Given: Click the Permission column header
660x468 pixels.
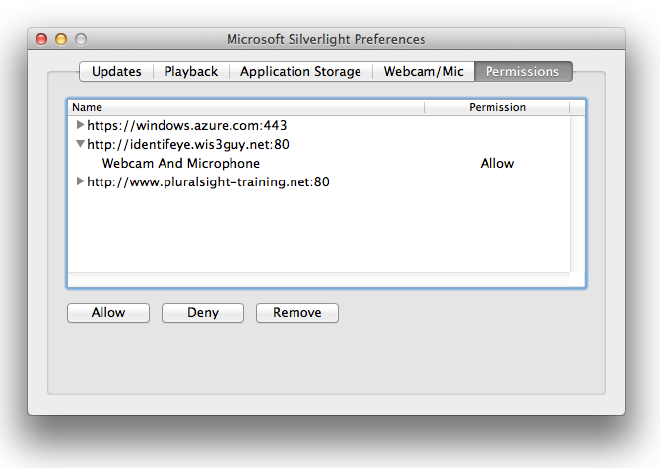Looking at the screenshot, I should (497, 107).
